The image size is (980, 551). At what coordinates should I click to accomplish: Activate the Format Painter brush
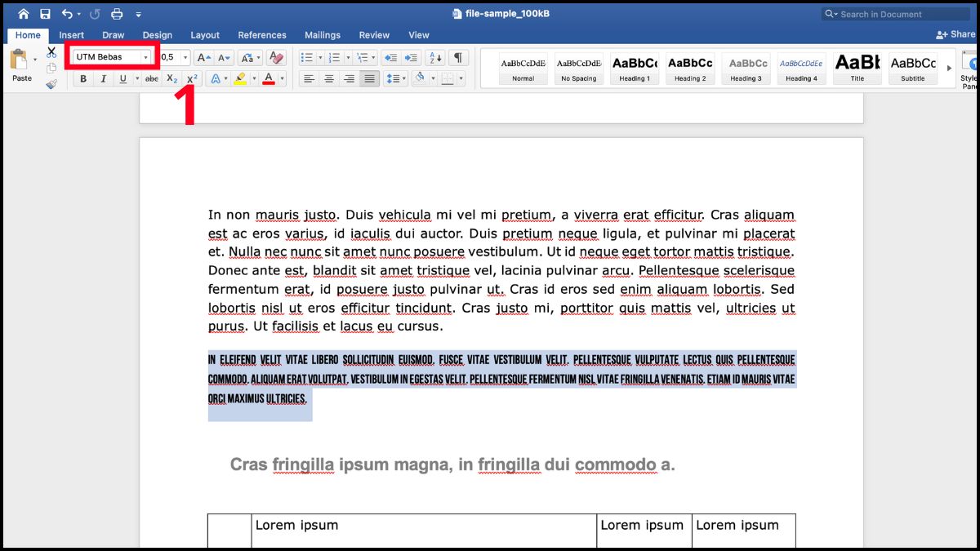pyautogui.click(x=51, y=83)
